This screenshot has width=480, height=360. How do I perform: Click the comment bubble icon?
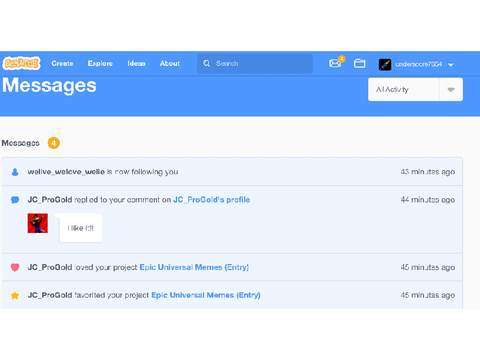point(15,200)
